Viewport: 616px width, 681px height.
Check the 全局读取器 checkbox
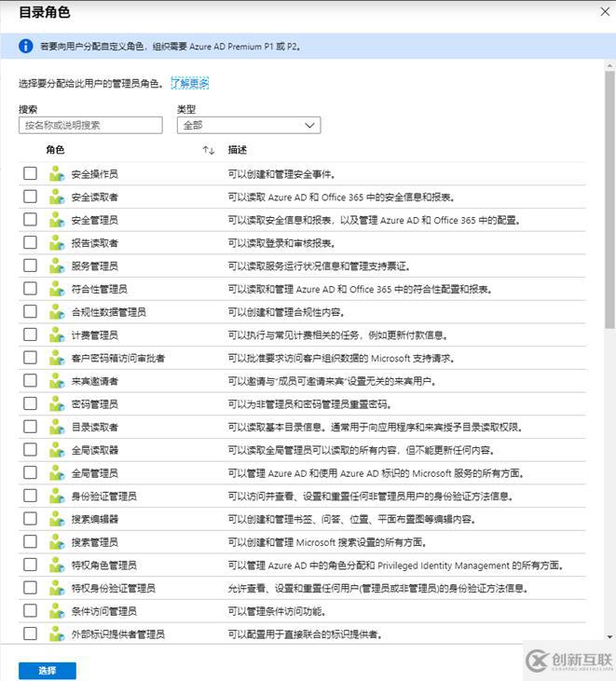point(30,450)
